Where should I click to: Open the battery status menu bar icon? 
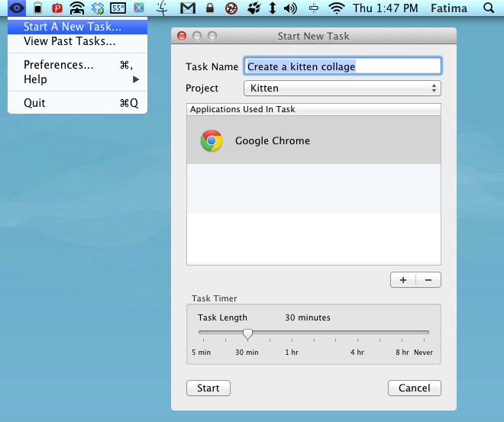37,8
